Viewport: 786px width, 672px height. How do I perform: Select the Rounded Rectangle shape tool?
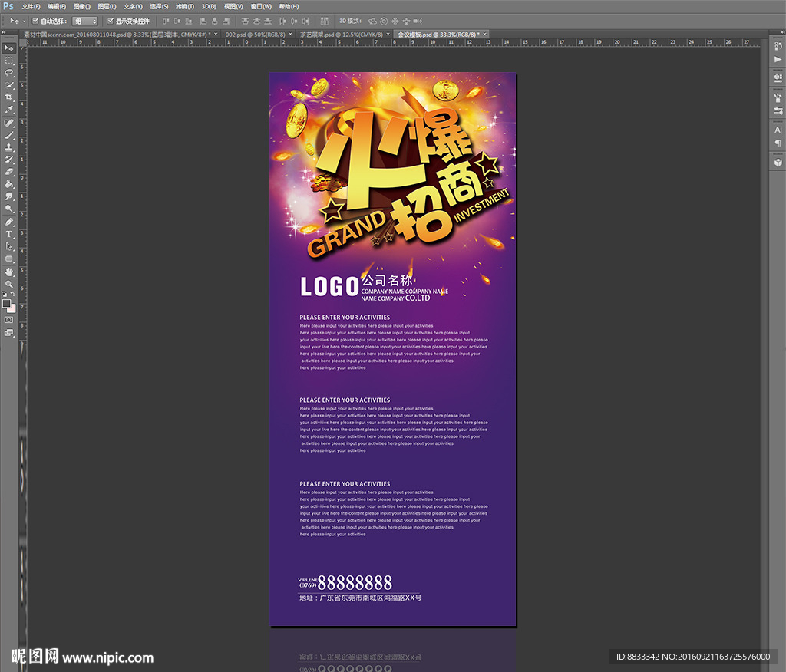[9, 259]
